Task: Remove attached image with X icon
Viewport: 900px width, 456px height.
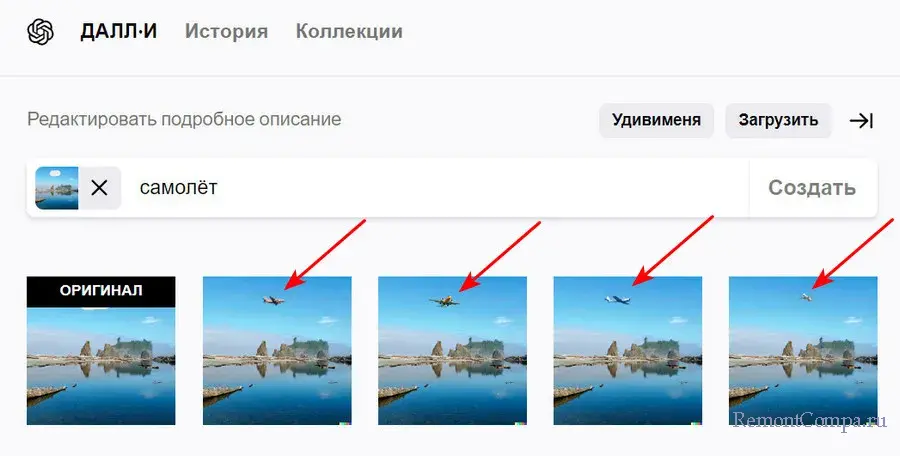Action: (99, 188)
